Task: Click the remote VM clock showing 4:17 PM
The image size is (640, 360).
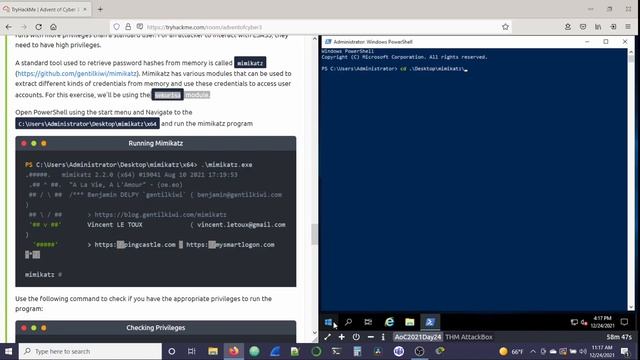Action: [602, 322]
